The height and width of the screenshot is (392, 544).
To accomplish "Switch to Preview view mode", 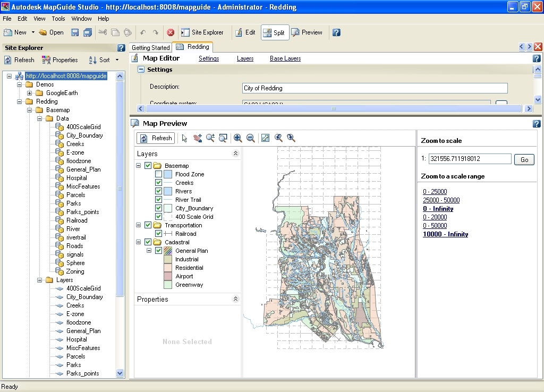I will click(x=307, y=32).
